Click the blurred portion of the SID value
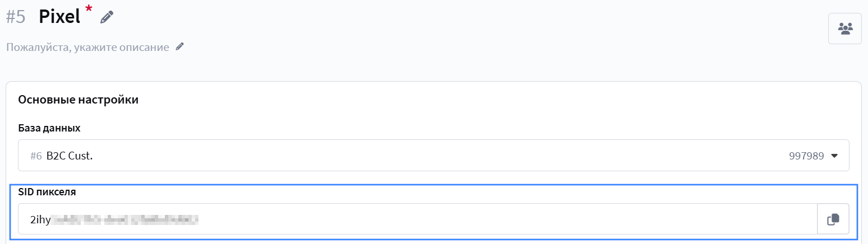The height and width of the screenshot is (244, 868). [126, 219]
